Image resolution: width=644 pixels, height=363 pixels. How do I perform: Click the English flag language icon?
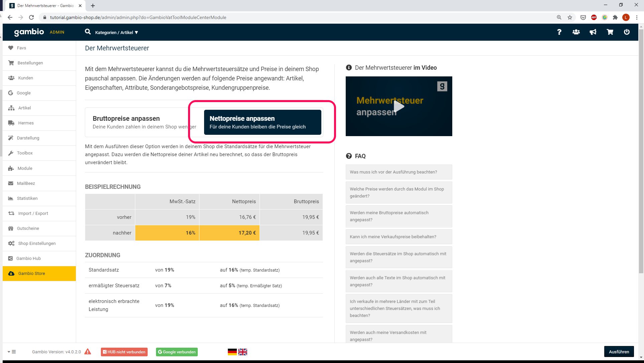(243, 352)
